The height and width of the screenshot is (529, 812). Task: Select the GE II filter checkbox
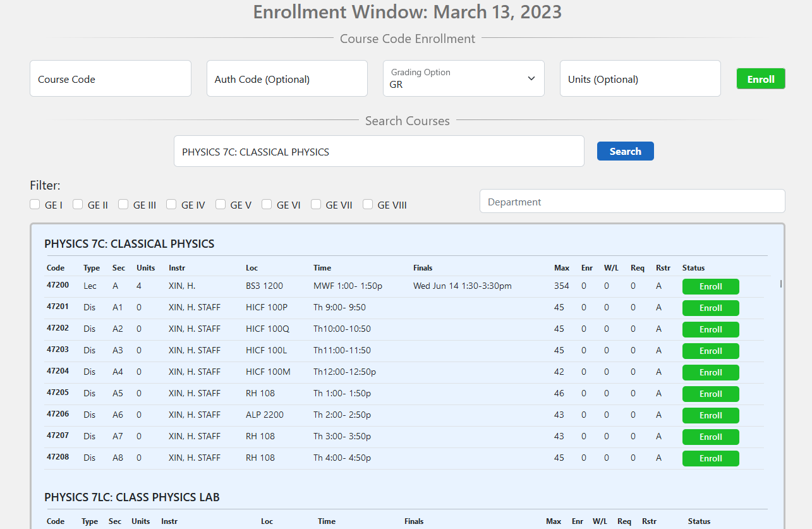click(78, 204)
